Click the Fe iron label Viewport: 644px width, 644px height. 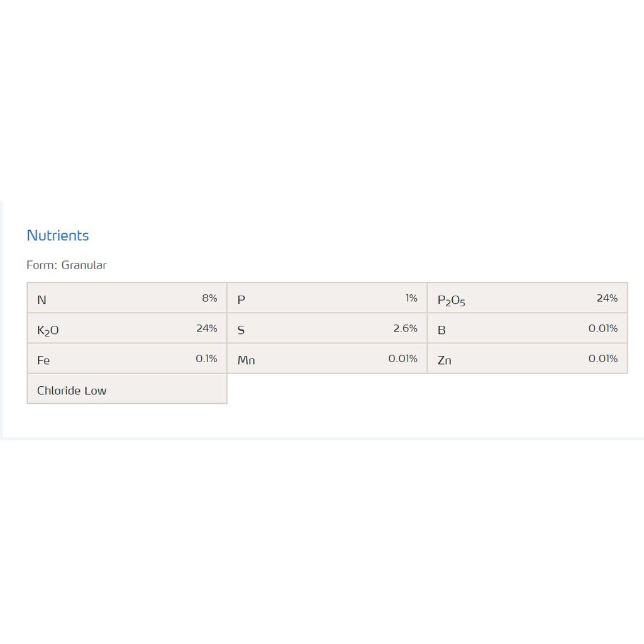tap(43, 360)
